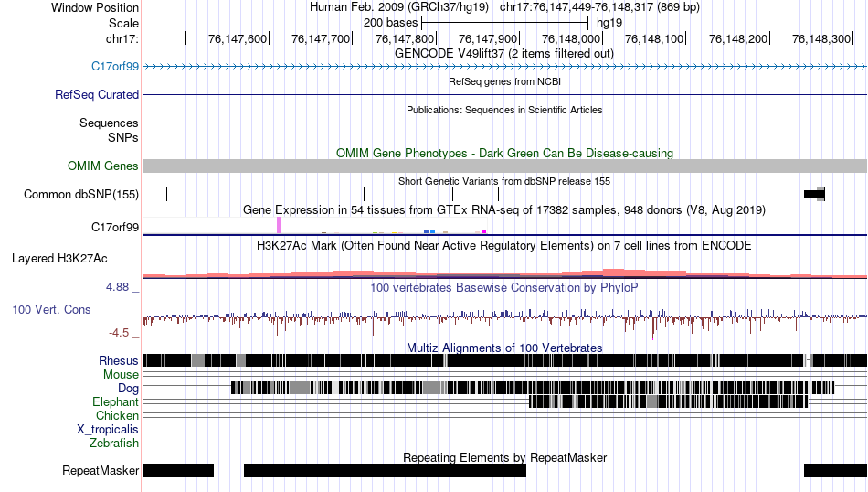The image size is (868, 492).
Task: Click the Rhesus species label
Action: coord(119,360)
